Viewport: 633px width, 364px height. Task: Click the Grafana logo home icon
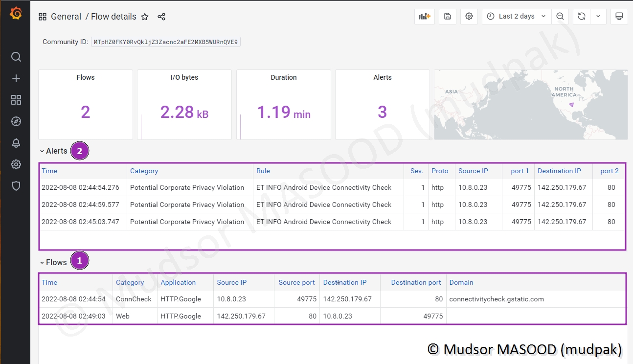pos(16,14)
